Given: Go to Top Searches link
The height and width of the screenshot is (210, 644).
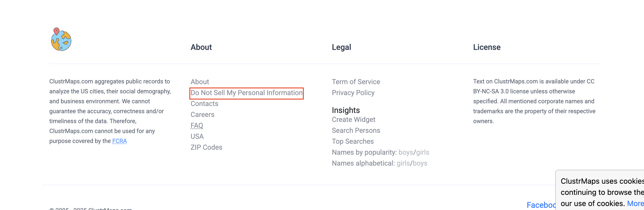Looking at the screenshot, I should [x=352, y=141].
